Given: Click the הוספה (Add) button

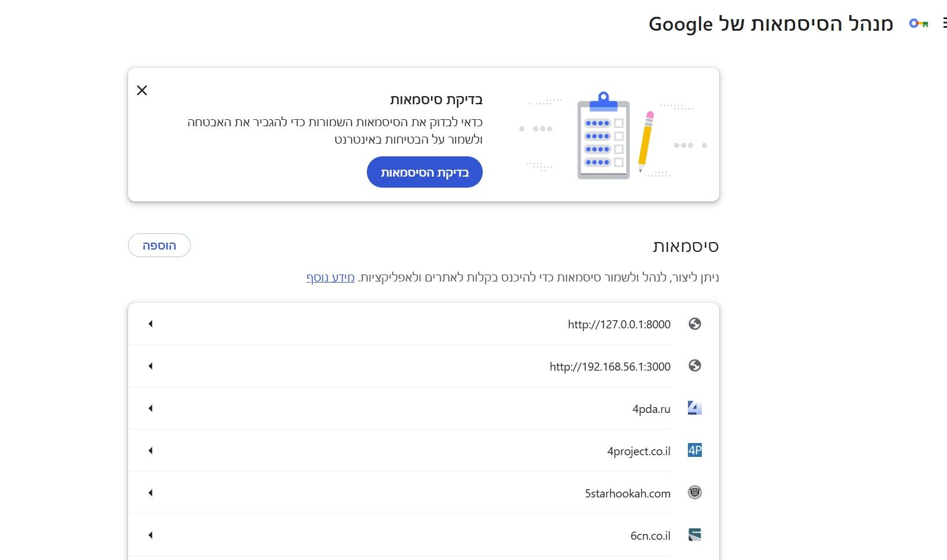Looking at the screenshot, I should (x=159, y=246).
